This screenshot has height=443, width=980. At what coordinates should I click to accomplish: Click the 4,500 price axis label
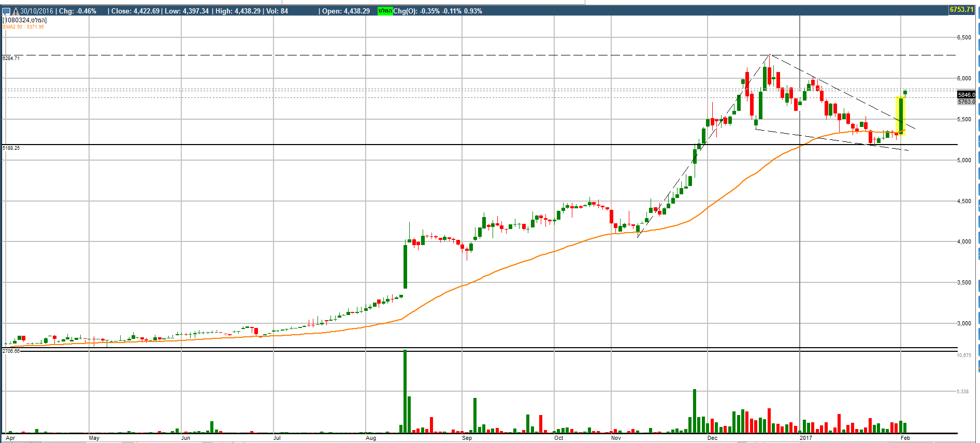[964, 202]
